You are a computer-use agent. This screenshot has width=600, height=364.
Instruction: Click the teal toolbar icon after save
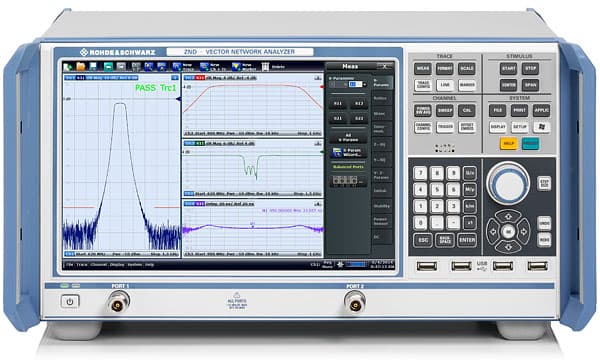click(108, 67)
